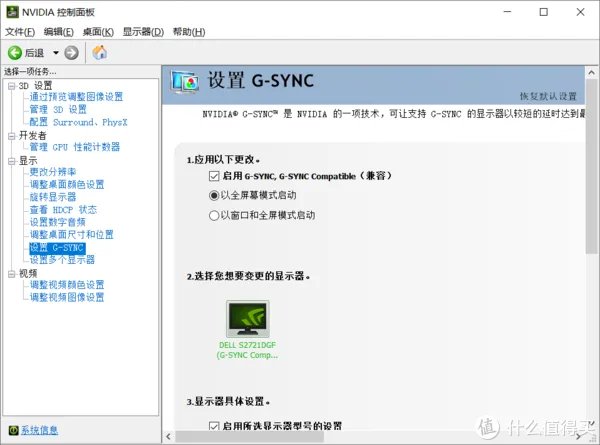This screenshot has width=600, height=445.
Task: Toggle 启用 G-SYNC, G-SYNC Compatible checkbox
Action: point(214,176)
